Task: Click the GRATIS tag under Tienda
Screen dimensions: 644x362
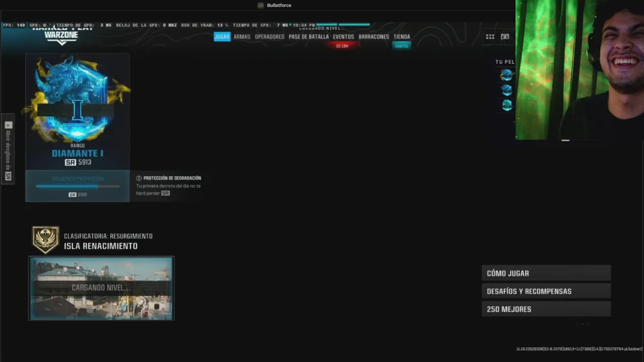Action: [x=401, y=46]
